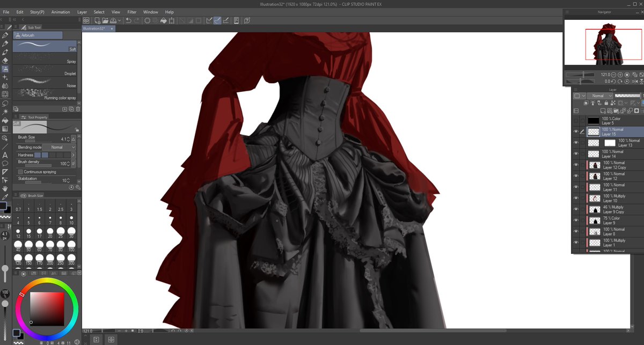Open the Filter menu
This screenshot has width=644, height=345.
pyautogui.click(x=132, y=12)
